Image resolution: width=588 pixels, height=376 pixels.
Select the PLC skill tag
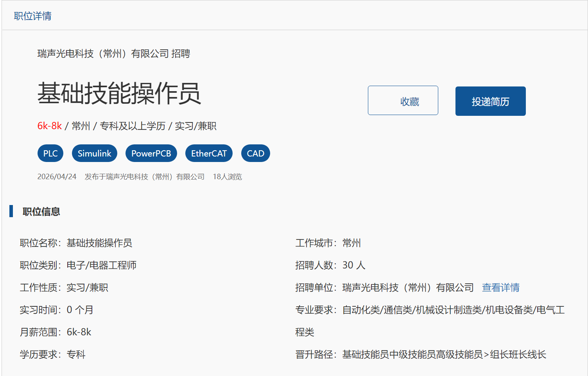click(50, 153)
